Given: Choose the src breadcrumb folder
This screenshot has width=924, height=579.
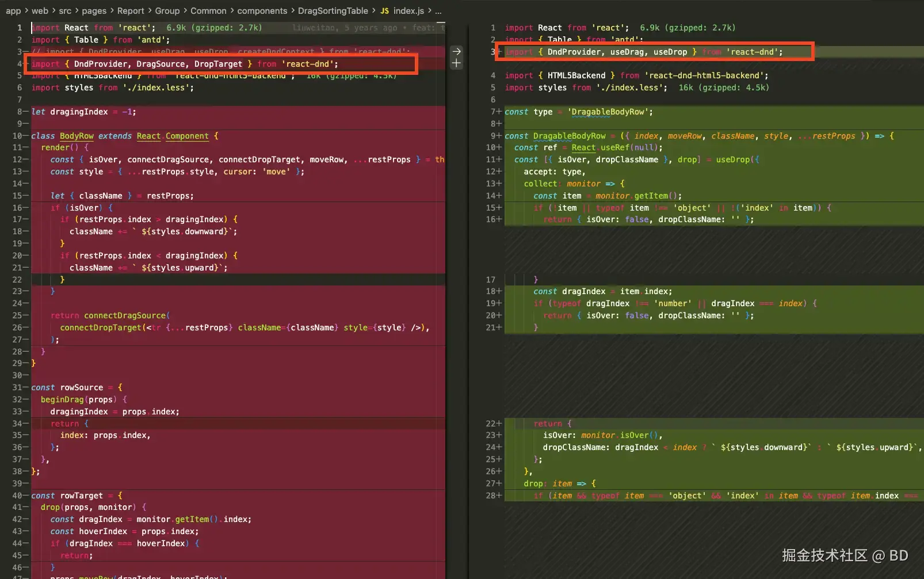Looking at the screenshot, I should click(x=65, y=11).
